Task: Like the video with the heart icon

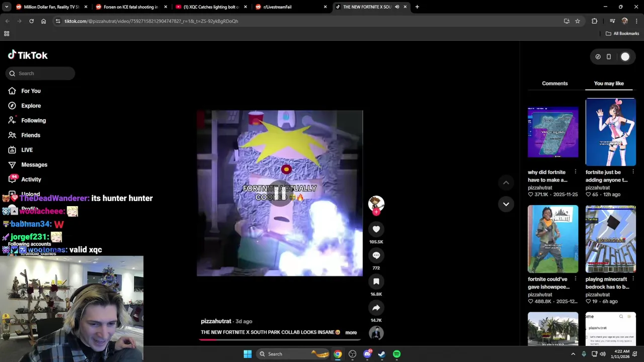Action: pyautogui.click(x=376, y=229)
